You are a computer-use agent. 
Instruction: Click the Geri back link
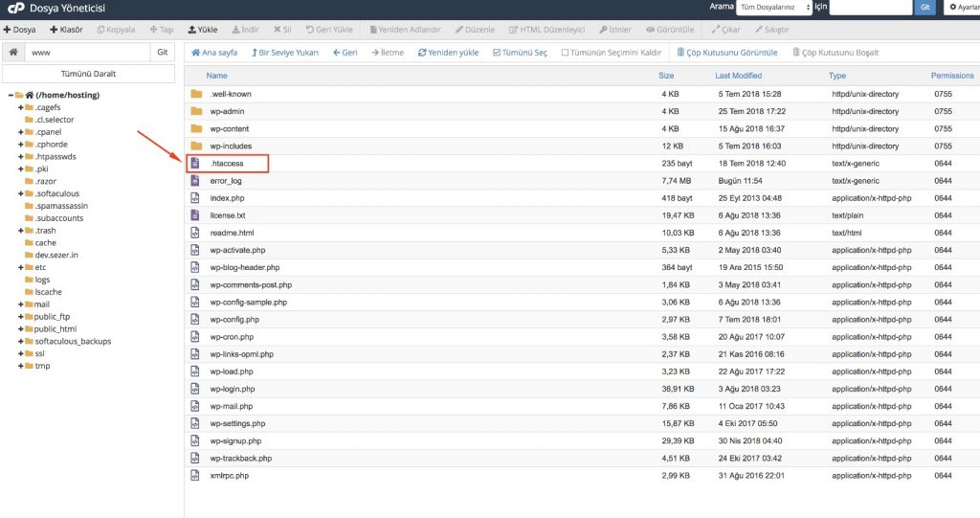pyautogui.click(x=345, y=53)
